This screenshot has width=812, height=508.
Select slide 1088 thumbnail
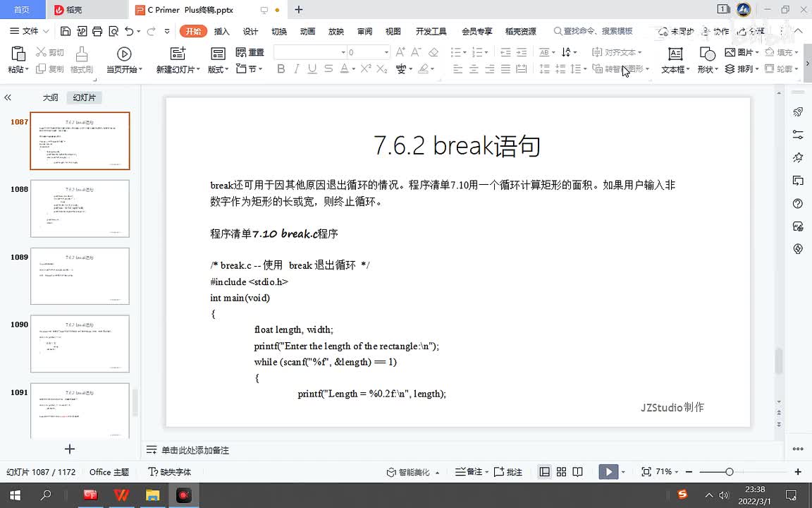[x=80, y=208]
